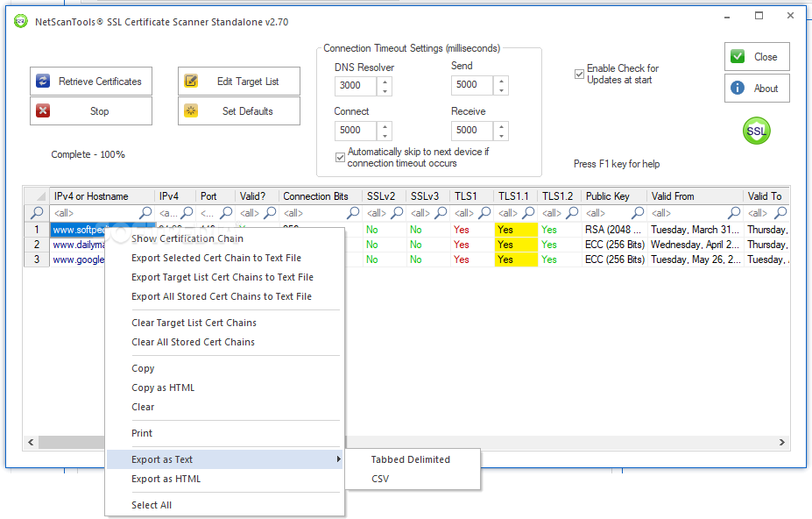The height and width of the screenshot is (519, 812).
Task: Click yellow TLS1.1 Yes cell in row 2
Action: point(516,245)
